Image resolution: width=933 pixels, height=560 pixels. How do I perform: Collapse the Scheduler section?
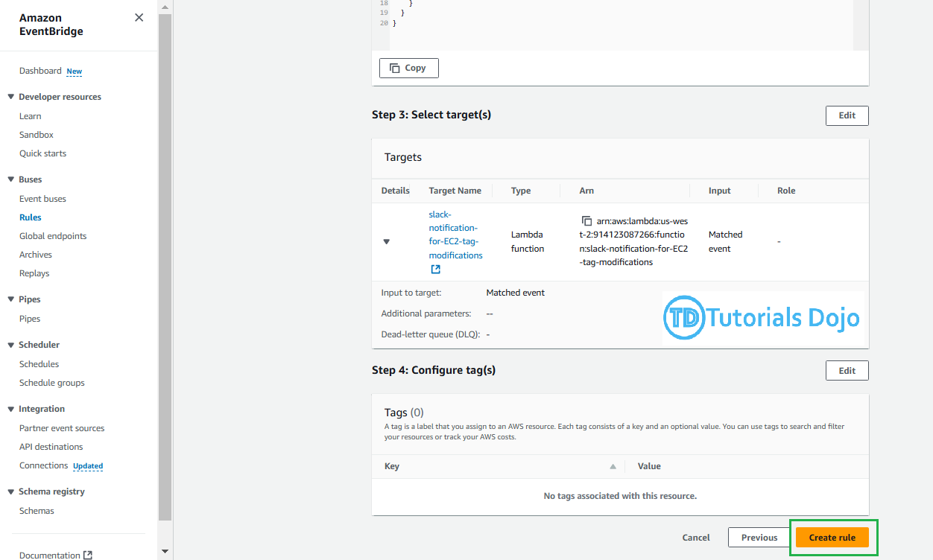(10, 345)
